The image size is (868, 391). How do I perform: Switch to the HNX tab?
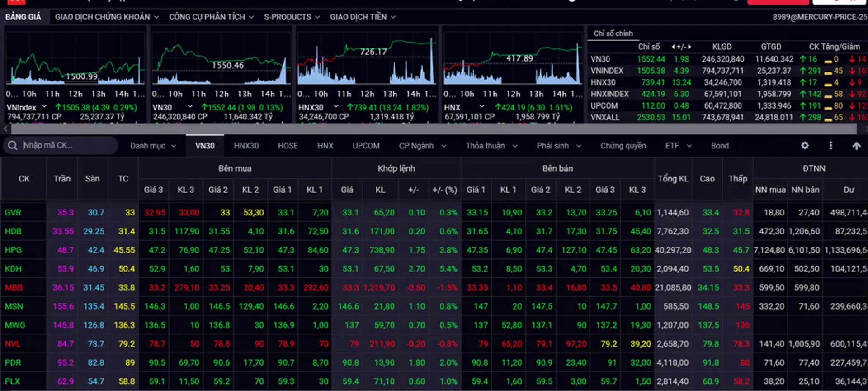point(325,146)
